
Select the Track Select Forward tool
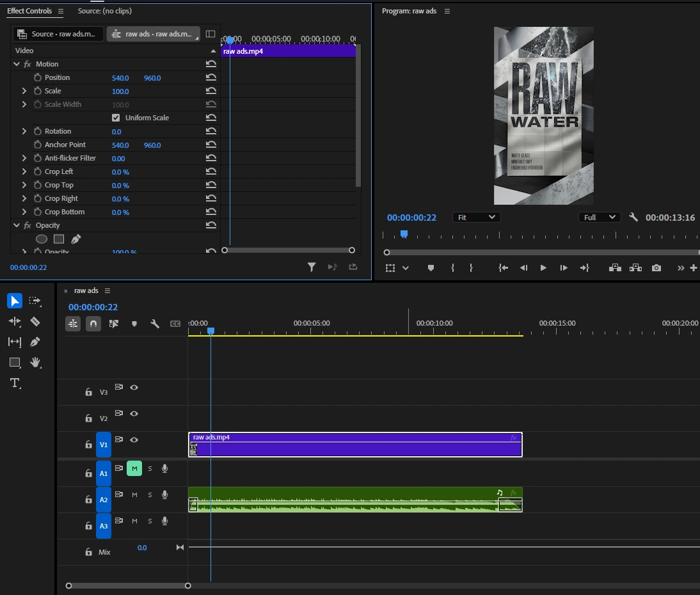35,301
